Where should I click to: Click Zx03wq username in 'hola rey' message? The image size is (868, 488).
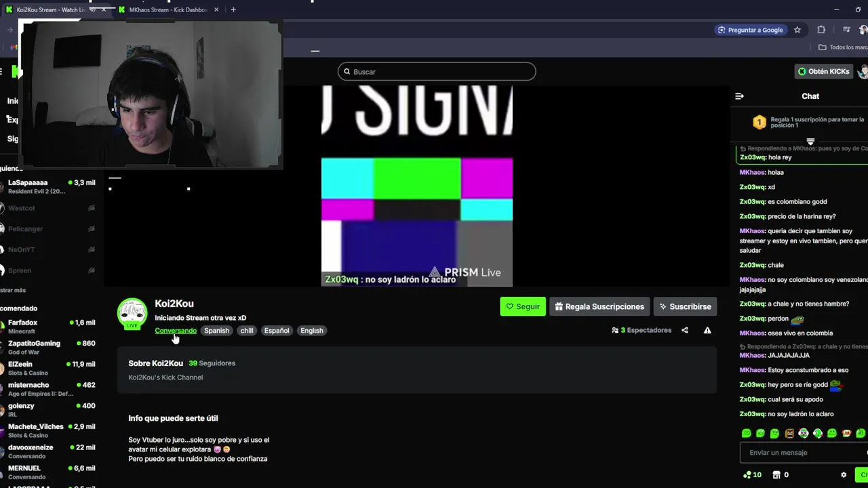click(752, 157)
